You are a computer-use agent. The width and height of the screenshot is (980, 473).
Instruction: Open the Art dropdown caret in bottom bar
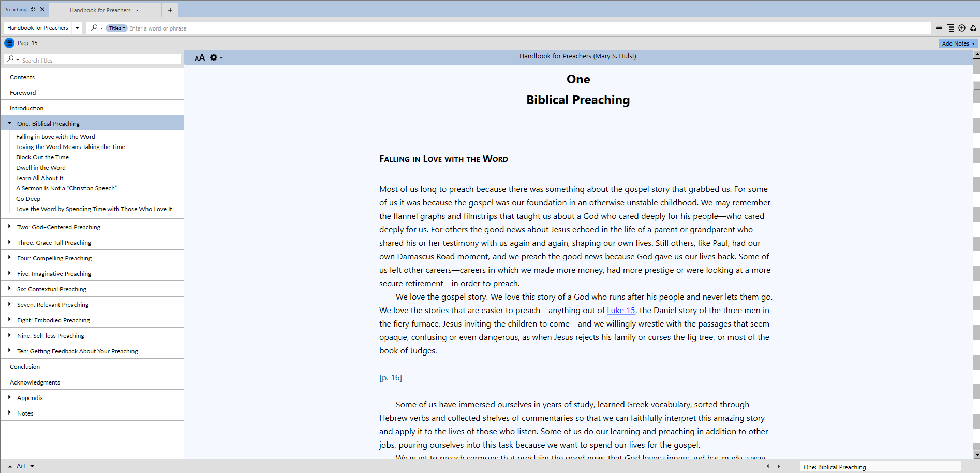32,466
